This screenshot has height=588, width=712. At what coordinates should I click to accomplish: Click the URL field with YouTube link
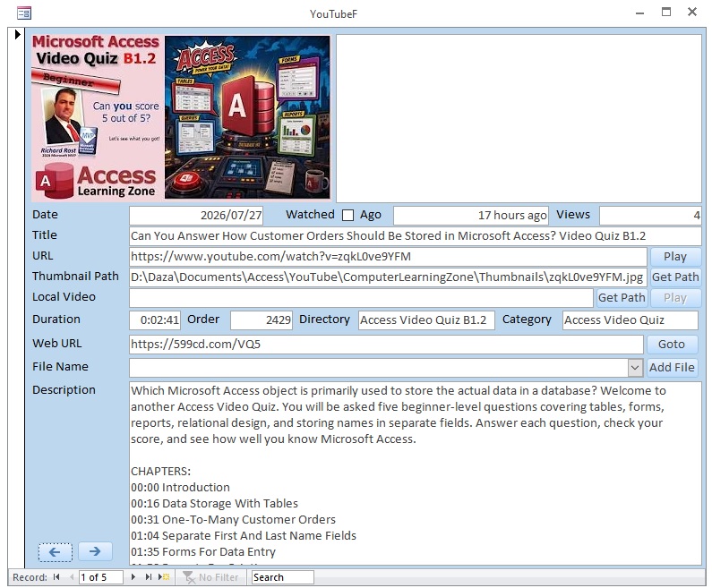(x=388, y=257)
